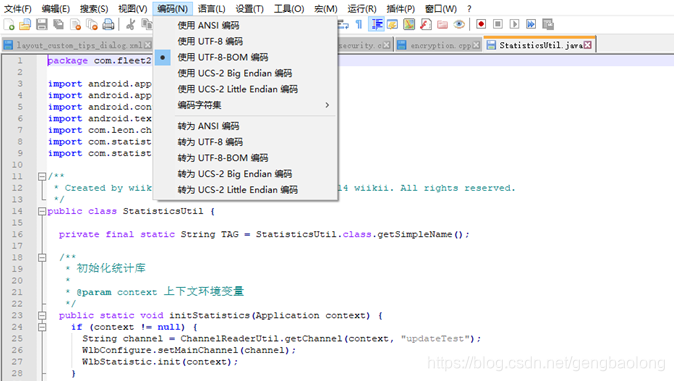The width and height of the screenshot is (674, 381).
Task: Open the 运行(R) menu
Action: pos(362,9)
